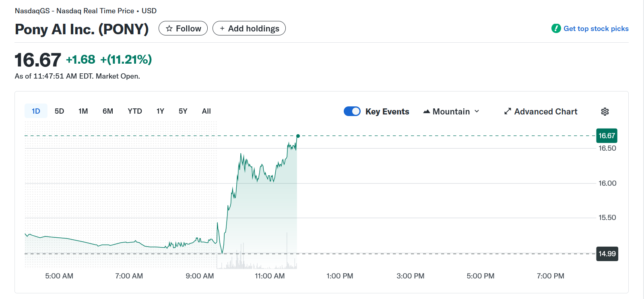Click the chevron next to Mountain
The width and height of the screenshot is (644, 299).
pyautogui.click(x=477, y=112)
